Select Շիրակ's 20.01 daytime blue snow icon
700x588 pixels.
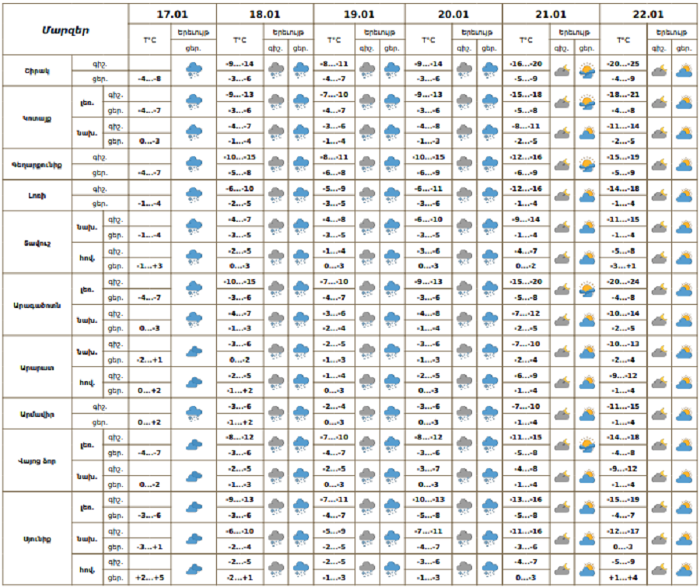(490, 71)
